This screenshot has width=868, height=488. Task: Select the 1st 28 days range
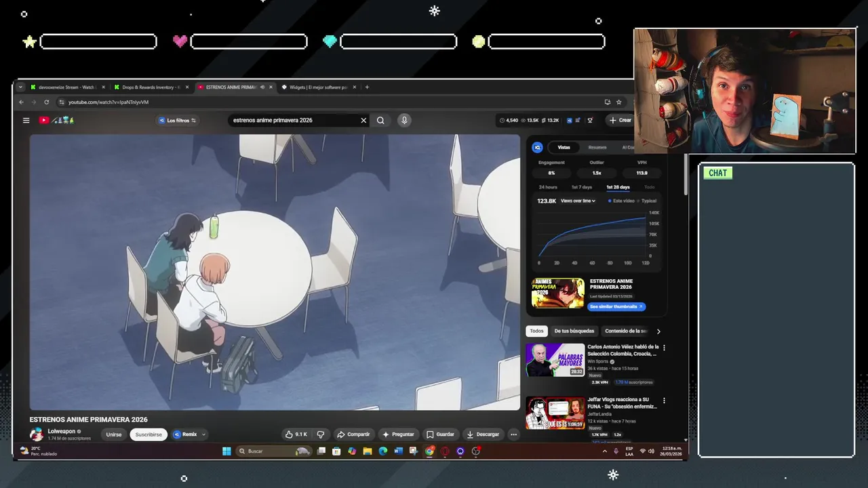point(618,187)
